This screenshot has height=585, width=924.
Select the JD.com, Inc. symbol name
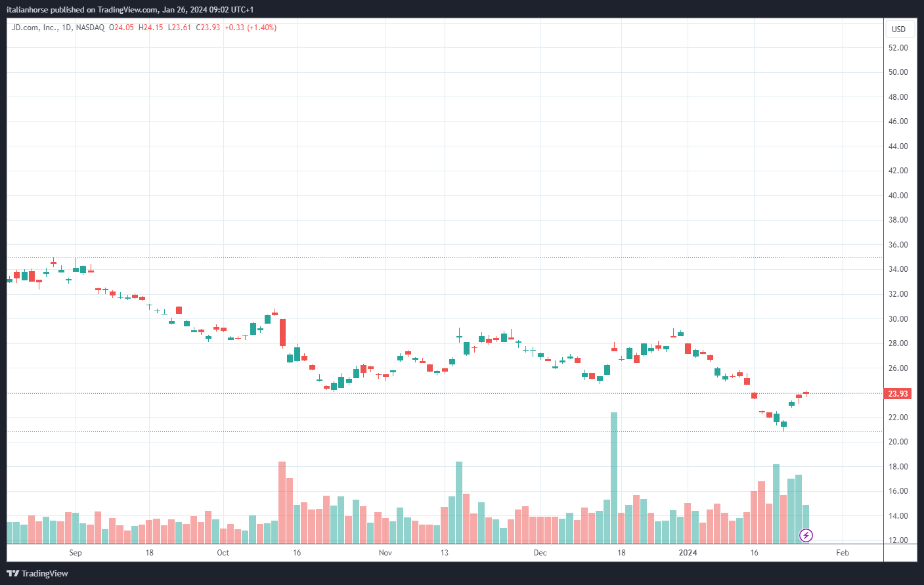[34, 28]
